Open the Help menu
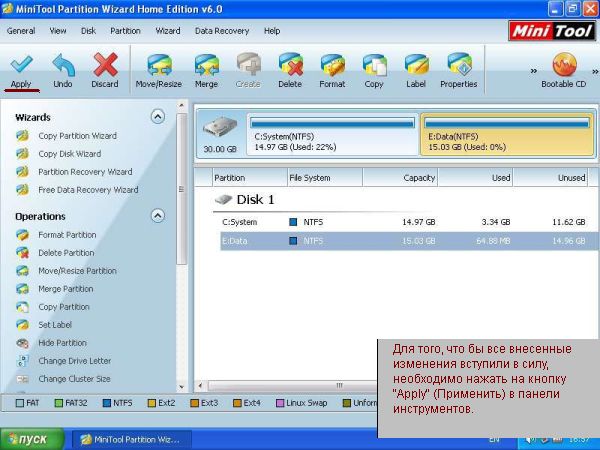 coord(272,31)
